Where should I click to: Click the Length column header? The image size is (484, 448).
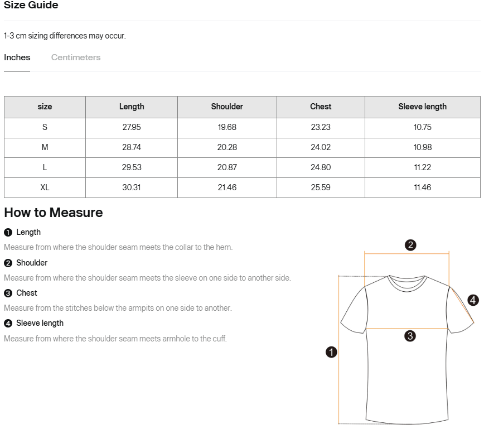(x=132, y=107)
